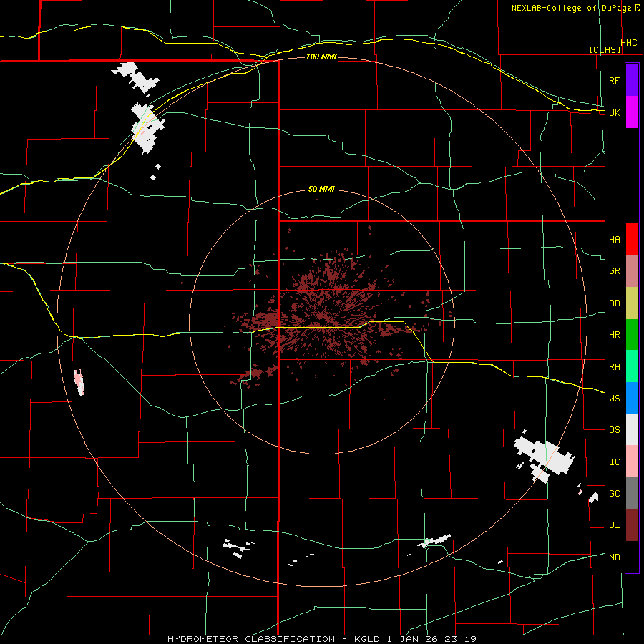This screenshot has width=644, height=644.
Task: Click the pink ice crystal echo on the left
Action: pyautogui.click(x=79, y=382)
